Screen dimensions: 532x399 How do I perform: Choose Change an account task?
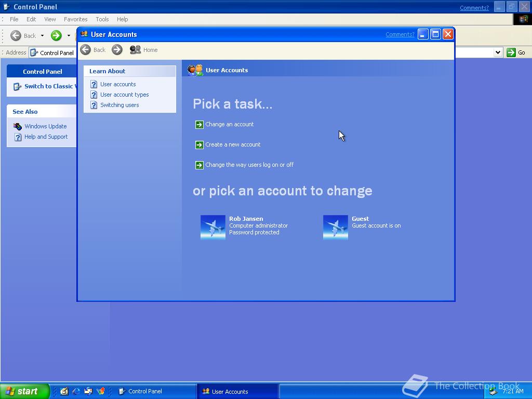click(x=229, y=124)
